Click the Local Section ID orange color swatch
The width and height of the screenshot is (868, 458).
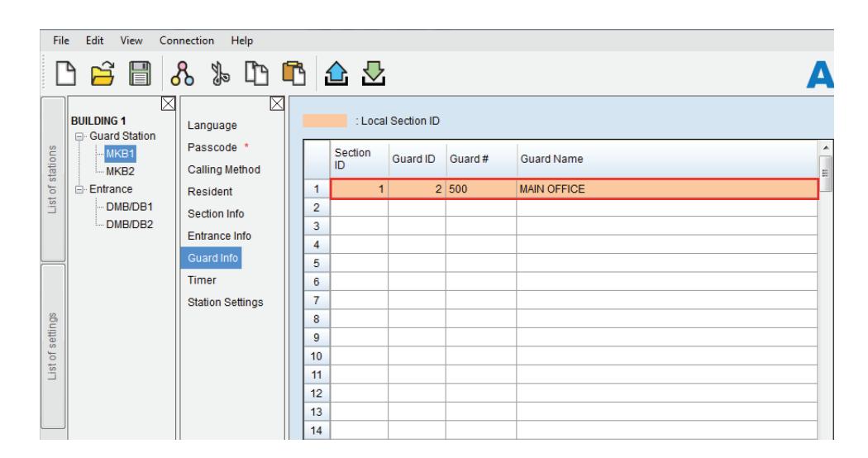tap(325, 121)
